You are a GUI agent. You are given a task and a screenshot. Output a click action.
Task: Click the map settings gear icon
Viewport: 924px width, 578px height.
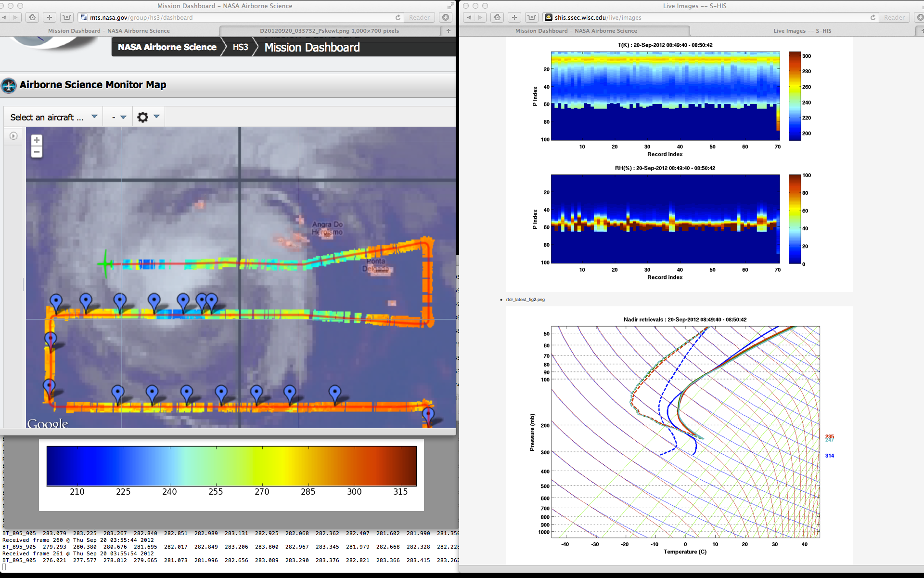[142, 117]
